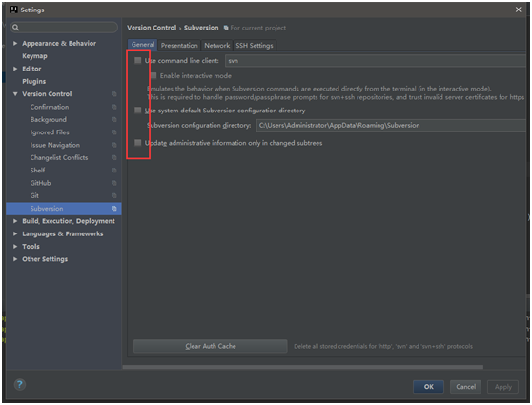532x405 pixels.
Task: Click project-level icon beside Shelf
Action: (x=114, y=171)
